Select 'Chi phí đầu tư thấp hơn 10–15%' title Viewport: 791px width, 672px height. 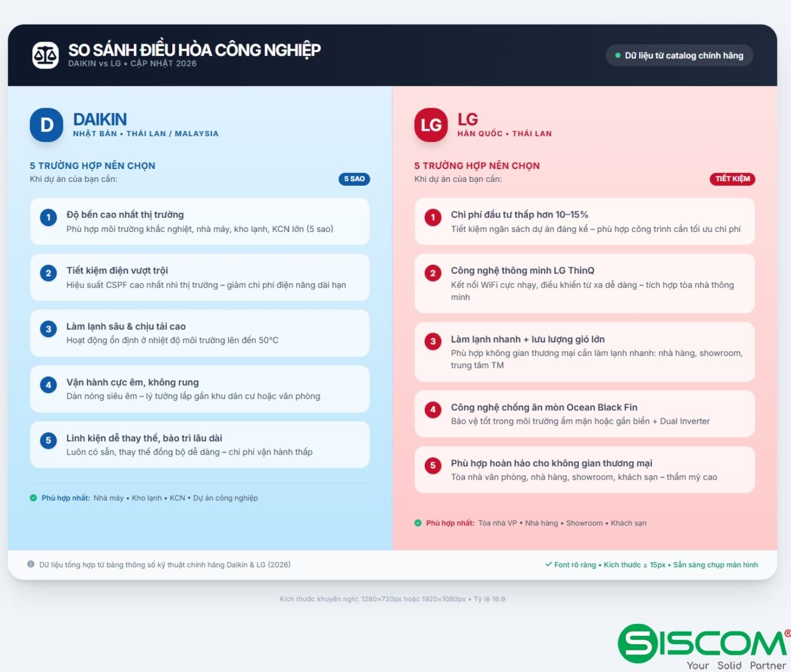click(520, 214)
